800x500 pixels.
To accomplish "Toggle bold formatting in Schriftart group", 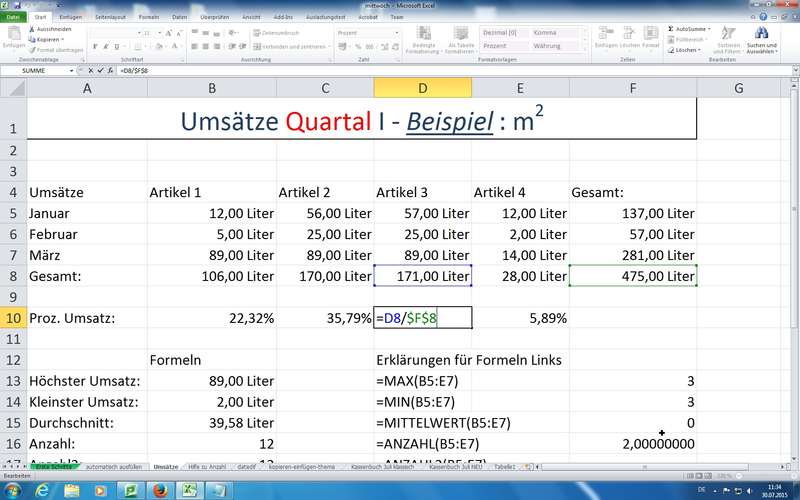I will click(x=95, y=46).
